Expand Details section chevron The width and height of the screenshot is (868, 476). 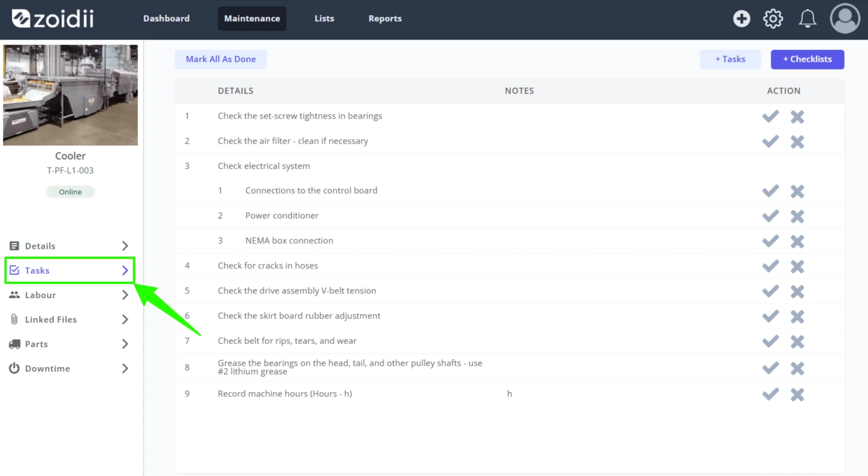125,246
